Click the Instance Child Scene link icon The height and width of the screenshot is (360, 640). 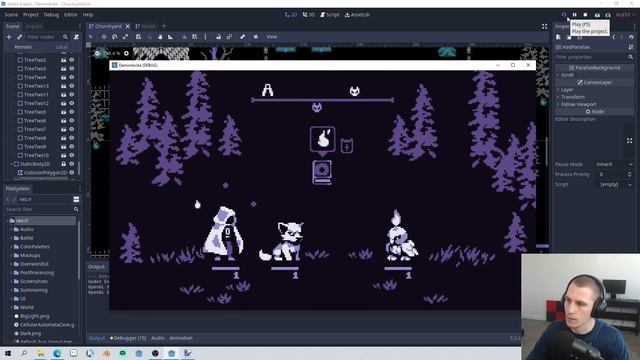[x=19, y=37]
